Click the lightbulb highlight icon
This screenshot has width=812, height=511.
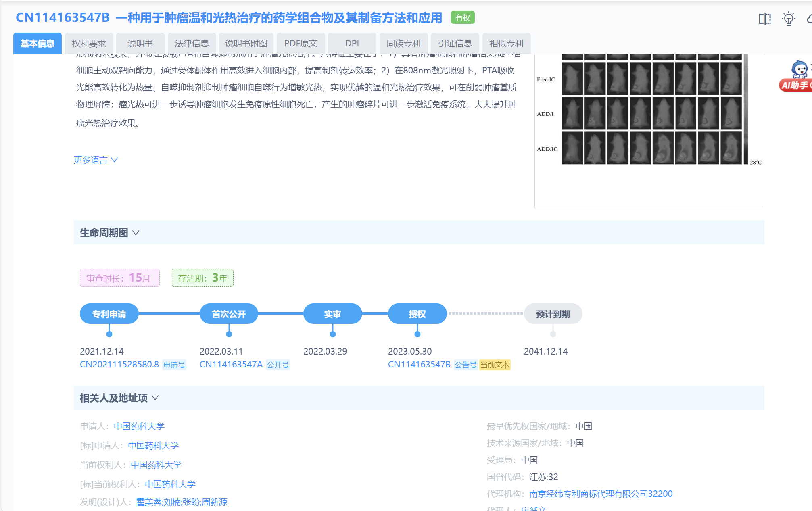click(x=788, y=19)
